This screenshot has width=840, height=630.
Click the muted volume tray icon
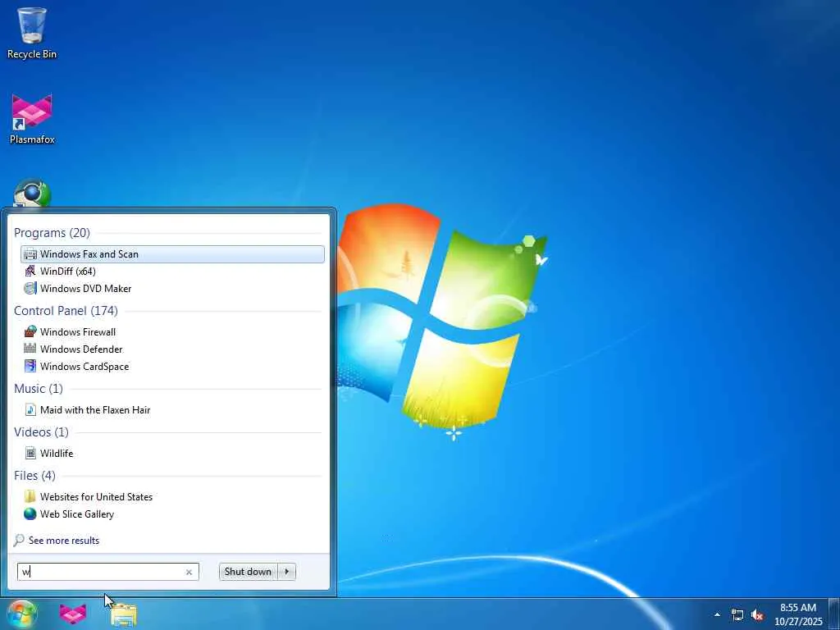click(757, 615)
